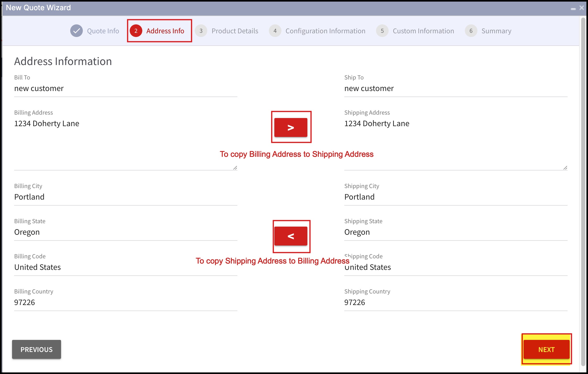Go to the Quote Info step

click(x=103, y=31)
